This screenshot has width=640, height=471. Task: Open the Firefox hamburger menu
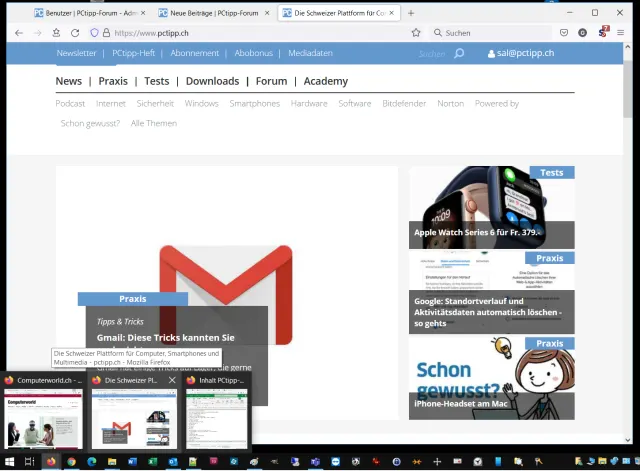622,33
